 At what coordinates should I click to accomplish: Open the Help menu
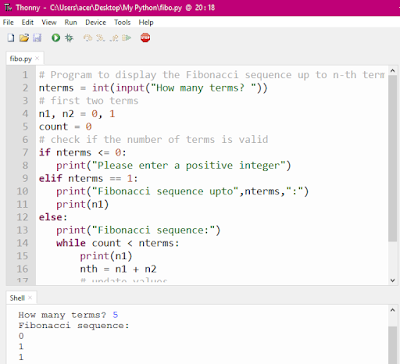coord(146,22)
